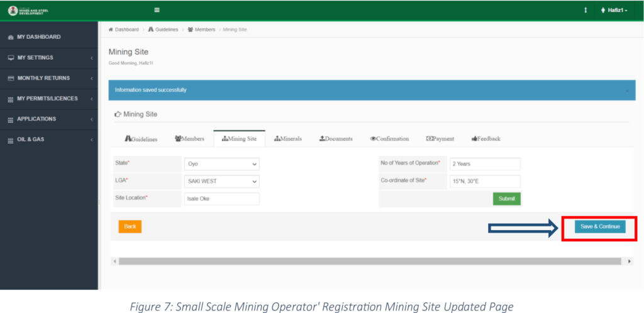Switch to the Documents tab

click(336, 139)
